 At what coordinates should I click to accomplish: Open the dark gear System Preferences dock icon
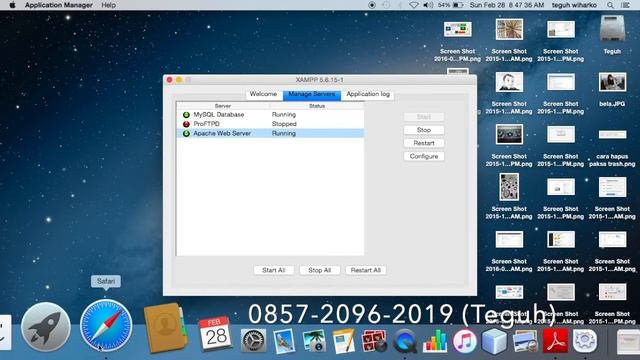pos(253,341)
